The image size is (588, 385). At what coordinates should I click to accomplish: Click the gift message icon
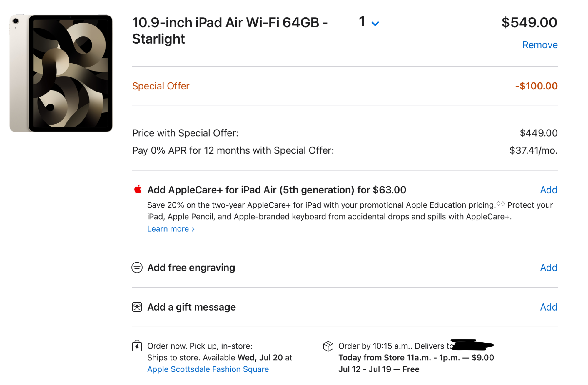(x=137, y=307)
